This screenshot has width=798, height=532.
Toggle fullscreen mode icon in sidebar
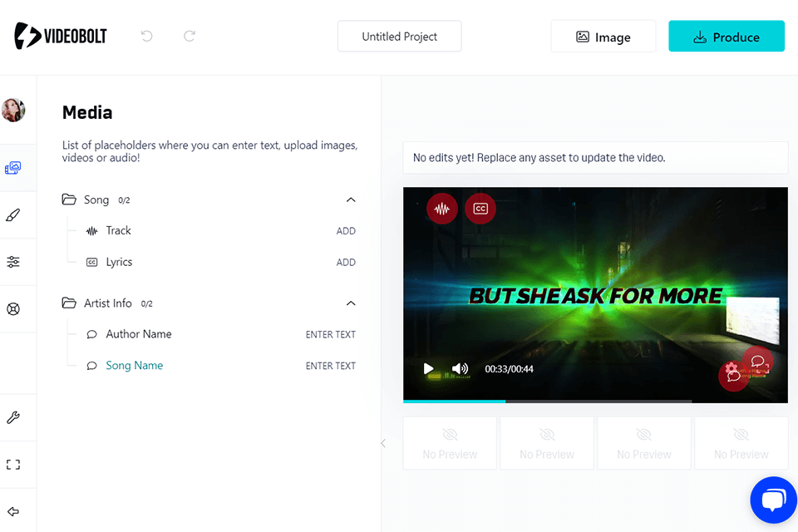click(13, 465)
